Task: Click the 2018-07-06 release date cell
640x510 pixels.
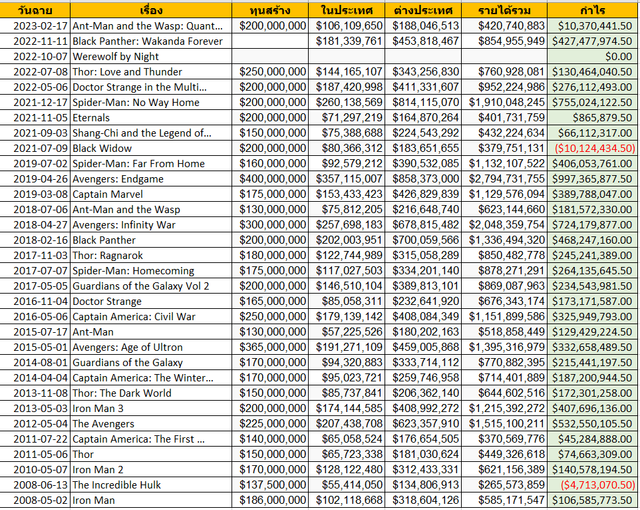Action: coord(35,209)
